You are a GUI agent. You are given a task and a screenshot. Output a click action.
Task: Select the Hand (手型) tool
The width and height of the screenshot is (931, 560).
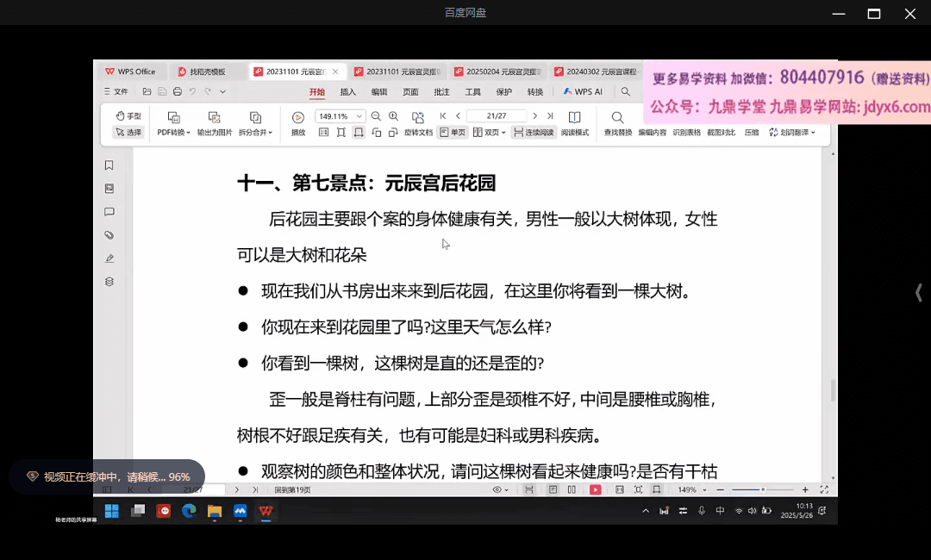128,116
